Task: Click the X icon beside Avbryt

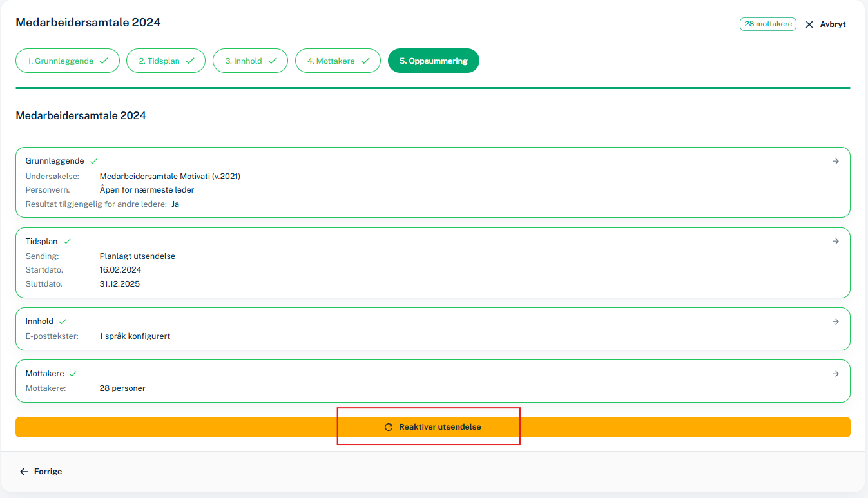Action: tap(809, 24)
